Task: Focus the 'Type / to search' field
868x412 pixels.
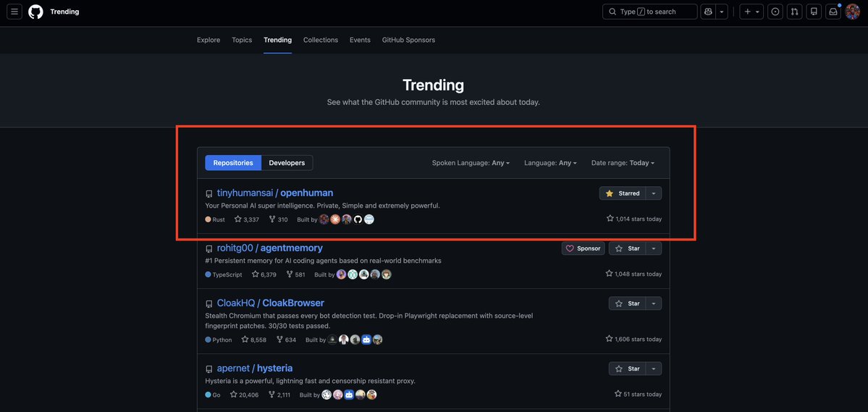Action: (x=650, y=12)
